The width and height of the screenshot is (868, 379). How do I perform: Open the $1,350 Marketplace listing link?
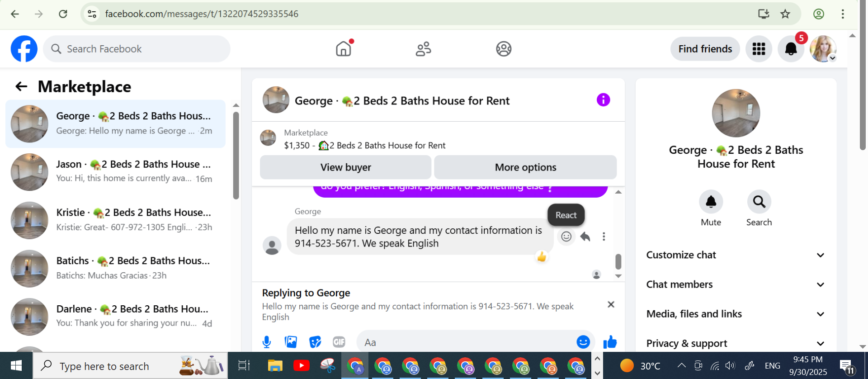click(364, 146)
